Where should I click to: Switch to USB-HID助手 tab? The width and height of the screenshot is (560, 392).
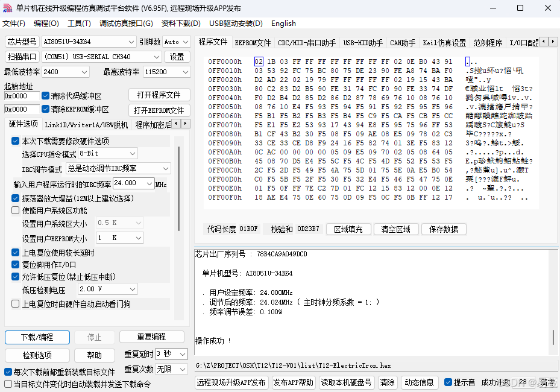point(363,43)
